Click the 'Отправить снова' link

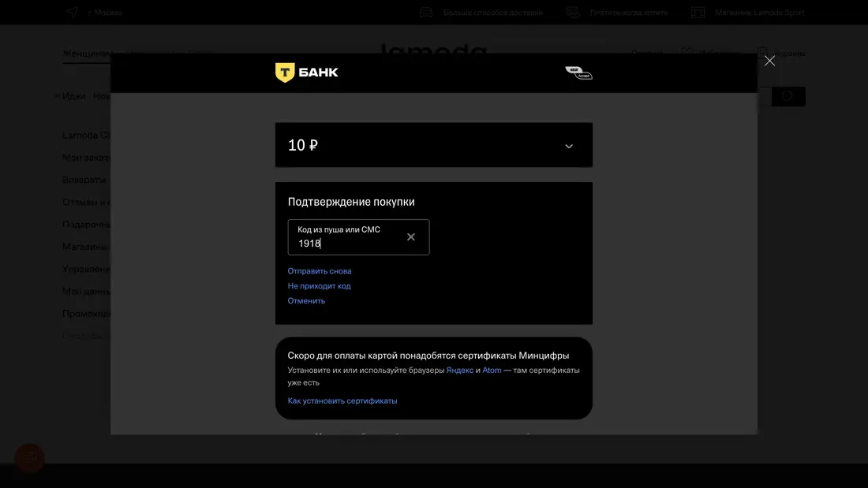click(x=320, y=271)
